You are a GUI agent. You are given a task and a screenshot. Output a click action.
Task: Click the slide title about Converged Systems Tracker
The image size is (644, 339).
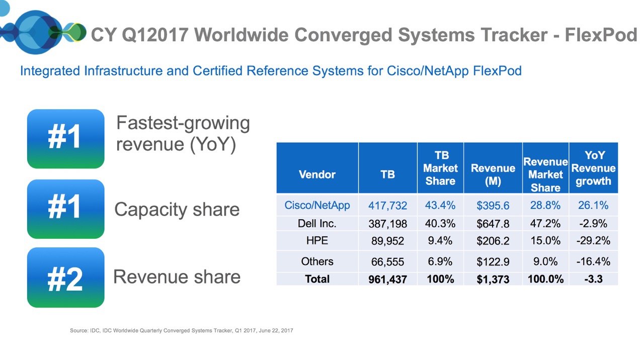coord(364,35)
